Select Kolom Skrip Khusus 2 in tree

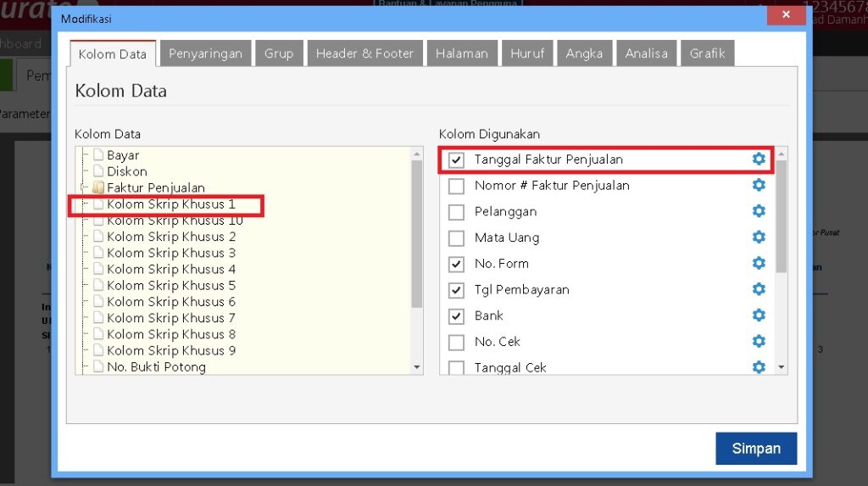(x=171, y=237)
